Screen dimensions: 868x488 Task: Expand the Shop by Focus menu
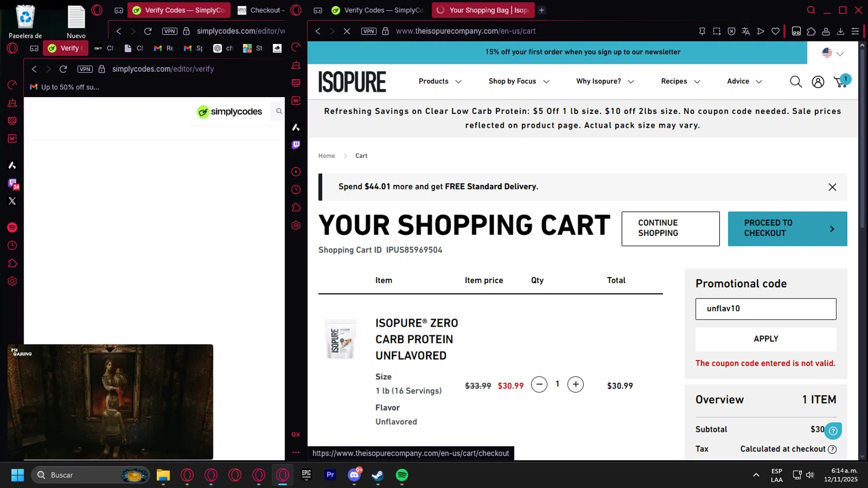coord(519,82)
